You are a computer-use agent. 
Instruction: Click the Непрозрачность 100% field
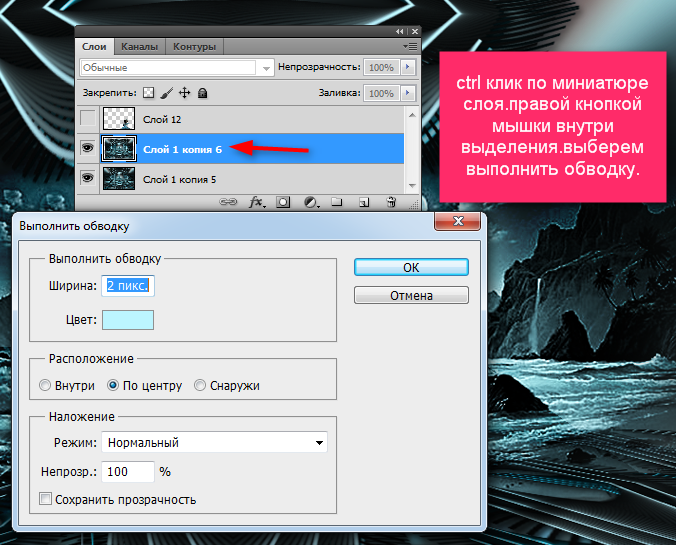(381, 68)
